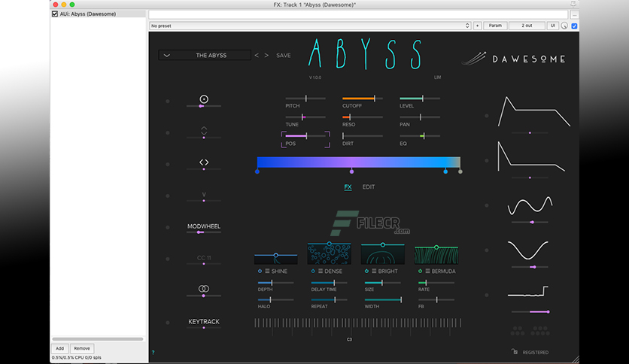Click the SAVE preset button
Viewport: 629px width, 364px height.
[x=283, y=56]
